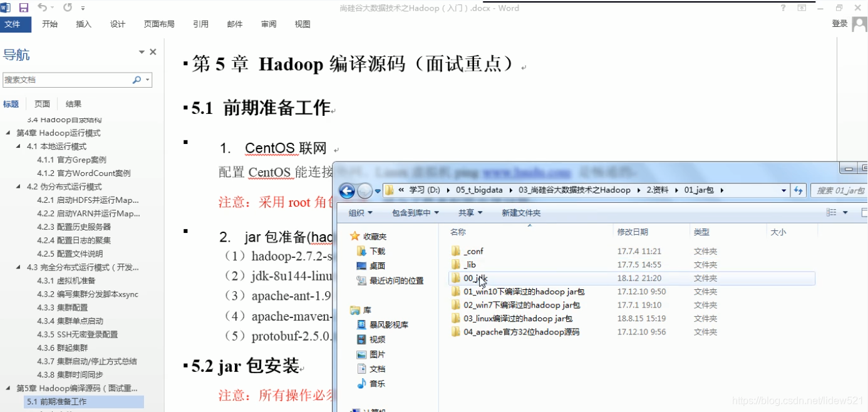The image size is (868, 412).
Task: Select 01_win10下编译过的hadoop jar包 folder
Action: [x=524, y=292]
